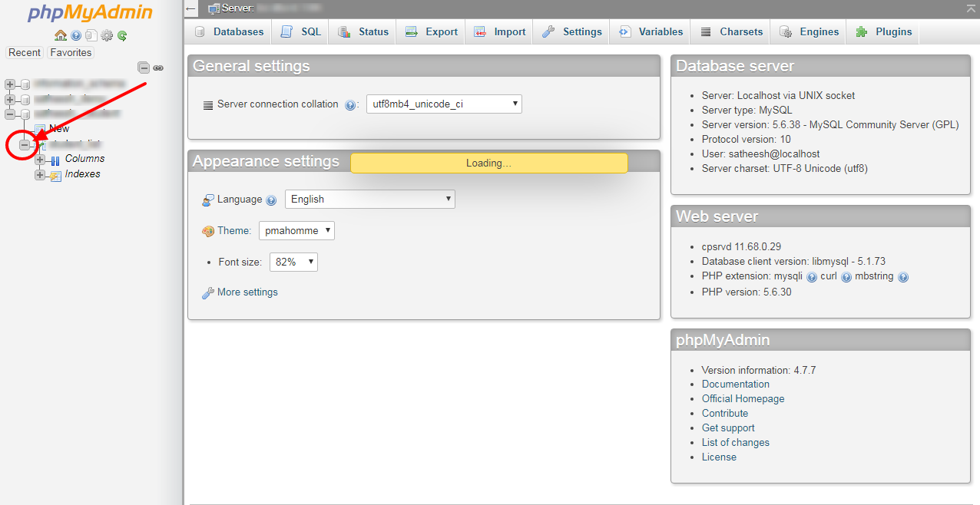
Task: Collapse the database node above the New item
Action: [x=10, y=114]
